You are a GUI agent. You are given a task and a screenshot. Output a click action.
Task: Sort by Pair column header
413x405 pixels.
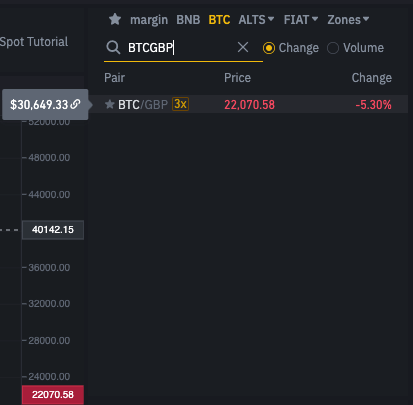pyautogui.click(x=114, y=78)
